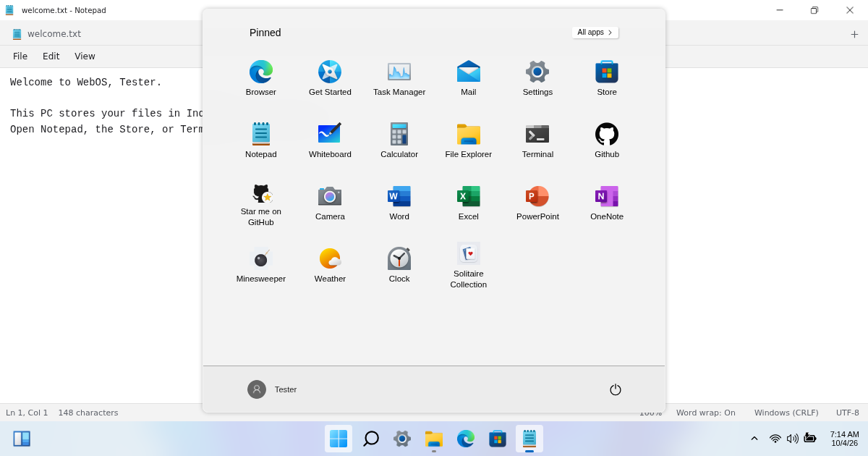The image size is (868, 456).
Task: Open the Tester user account profile
Action: pos(272,389)
